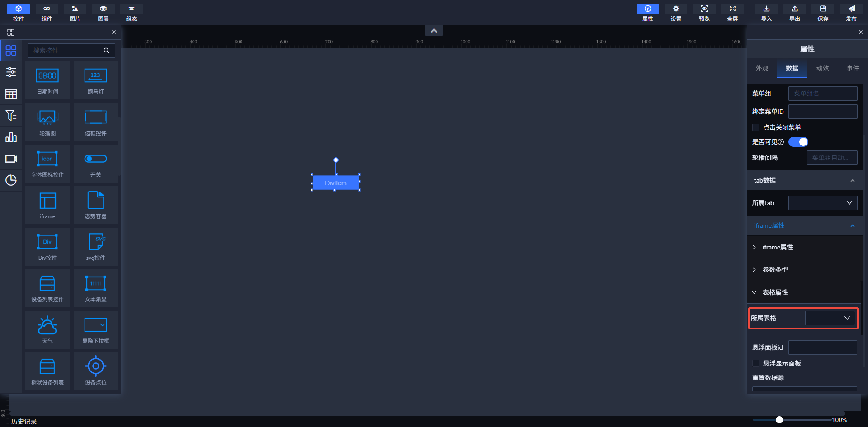The width and height of the screenshot is (868, 427).
Task: Select the pie chart category icon
Action: [x=11, y=180]
